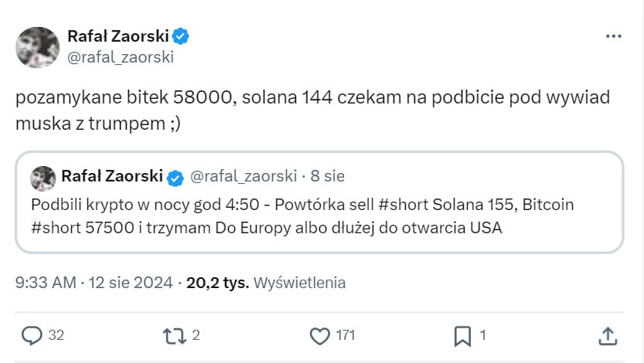This screenshot has width=644, height=363.
Task: Open Rafał Zaorski display name link
Action: (118, 36)
